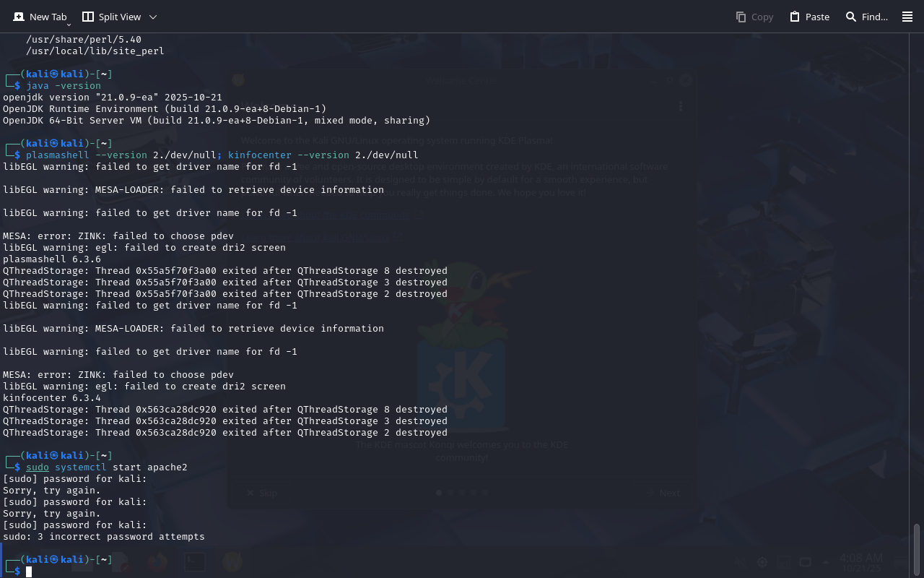Click the /usr/local/lib/site_perl path
This screenshot has height=578, width=924.
pyautogui.click(x=95, y=51)
